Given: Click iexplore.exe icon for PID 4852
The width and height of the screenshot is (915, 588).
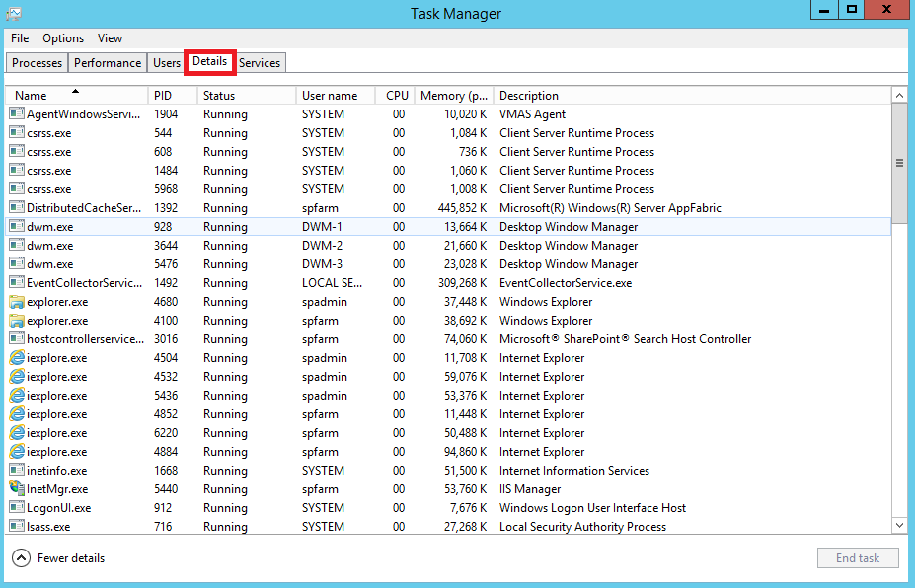Looking at the screenshot, I should [17, 413].
